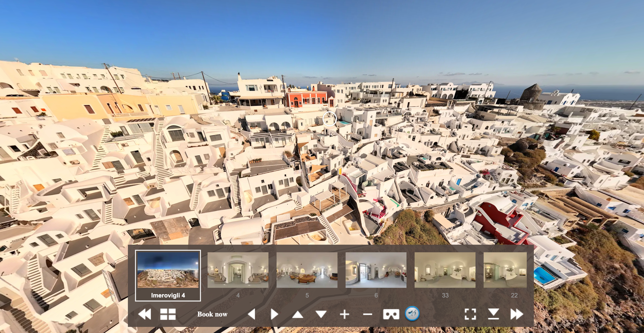
Task: Go to previous scene using rewind icon
Action: (145, 314)
